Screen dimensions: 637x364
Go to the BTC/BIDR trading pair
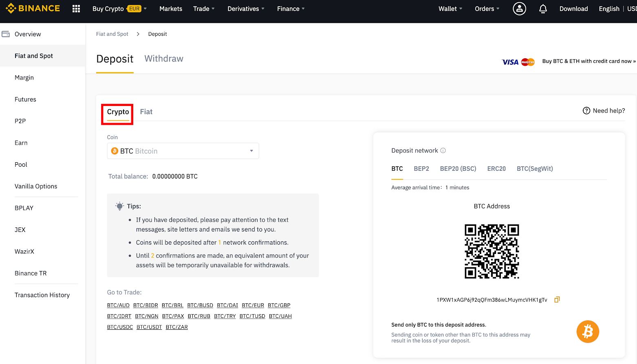pos(145,305)
